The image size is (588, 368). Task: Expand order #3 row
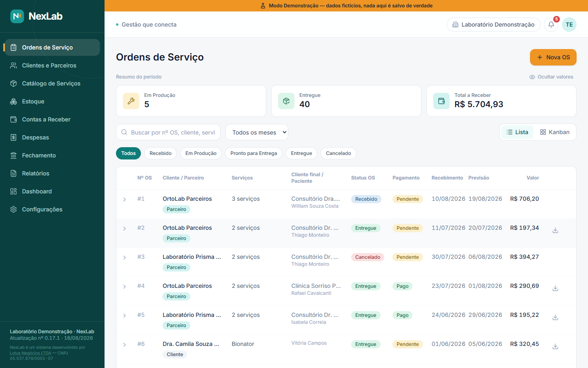pyautogui.click(x=125, y=258)
